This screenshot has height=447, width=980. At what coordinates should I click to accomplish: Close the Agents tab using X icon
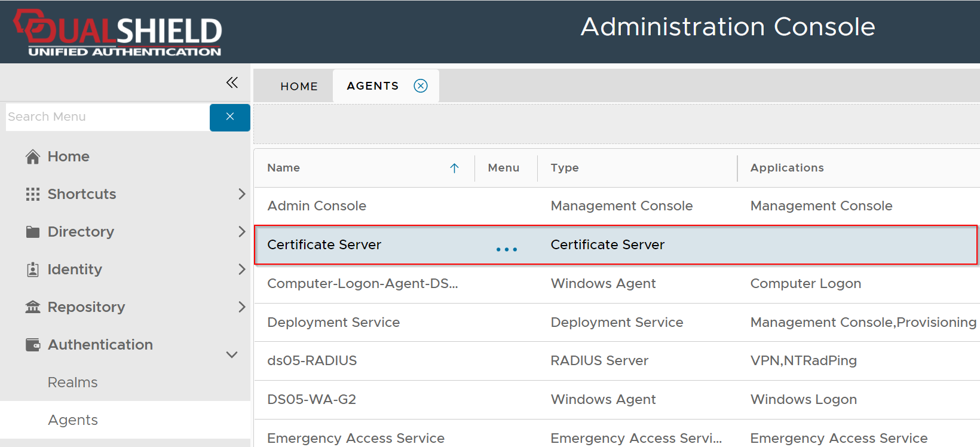[421, 86]
